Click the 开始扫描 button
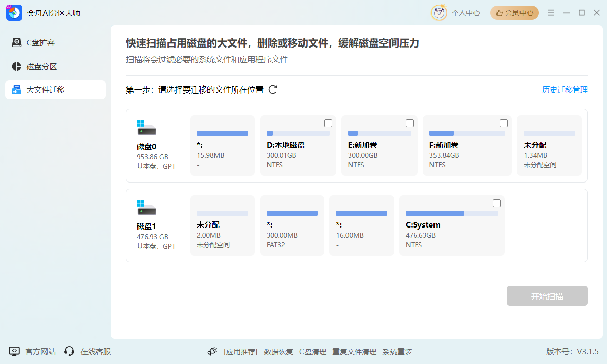 tap(547, 295)
